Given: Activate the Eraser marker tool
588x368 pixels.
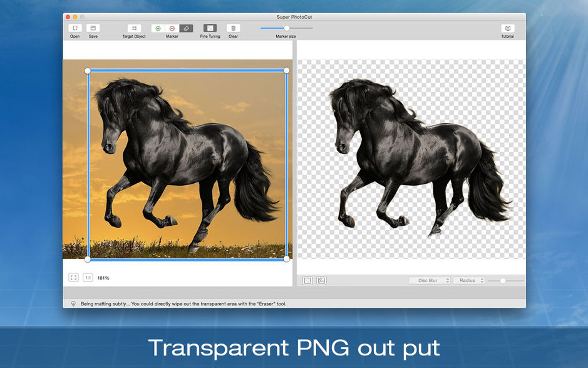Looking at the screenshot, I should [x=186, y=28].
